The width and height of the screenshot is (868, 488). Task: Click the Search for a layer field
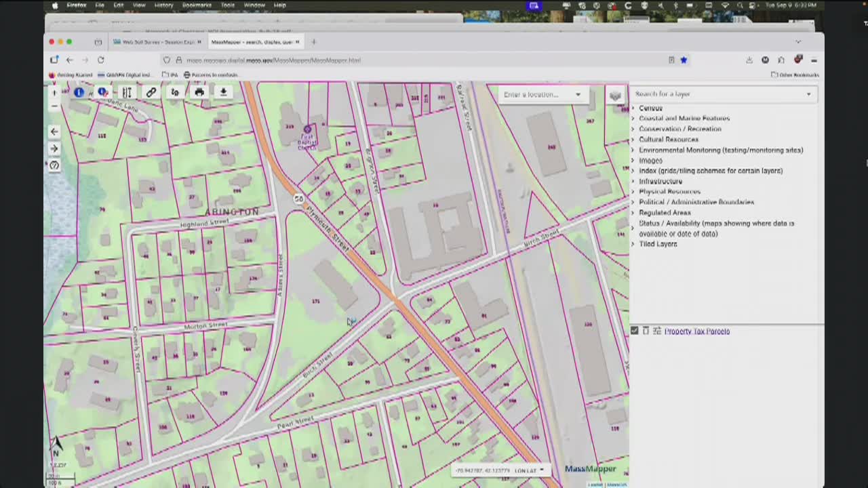719,94
